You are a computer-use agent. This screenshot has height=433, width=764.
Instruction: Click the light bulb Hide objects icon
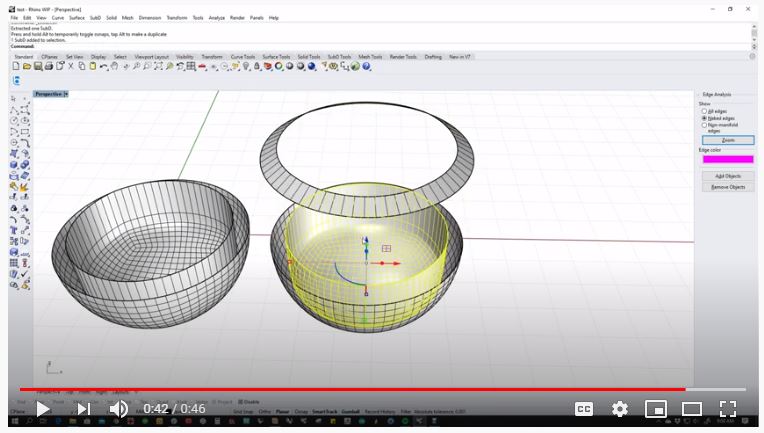[x=246, y=66]
